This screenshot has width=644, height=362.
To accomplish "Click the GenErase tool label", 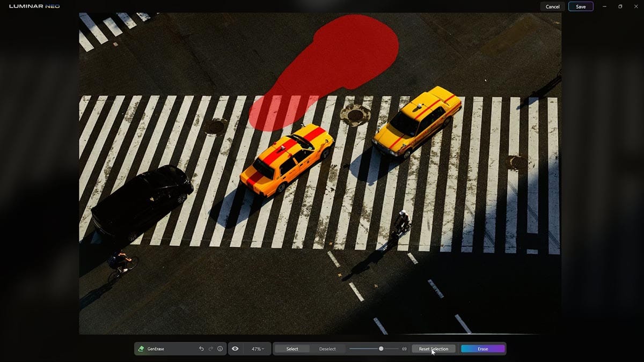I will pos(156,349).
